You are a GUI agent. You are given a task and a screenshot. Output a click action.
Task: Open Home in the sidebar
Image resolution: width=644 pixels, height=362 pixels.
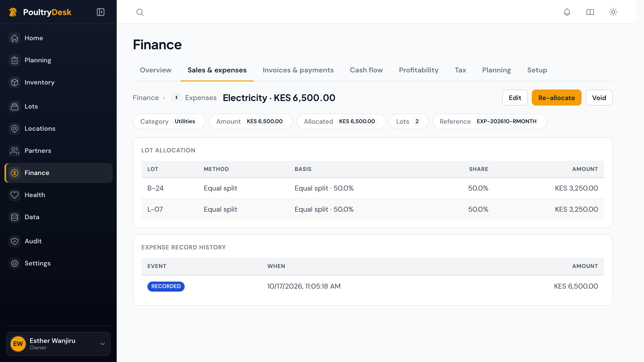58,38
